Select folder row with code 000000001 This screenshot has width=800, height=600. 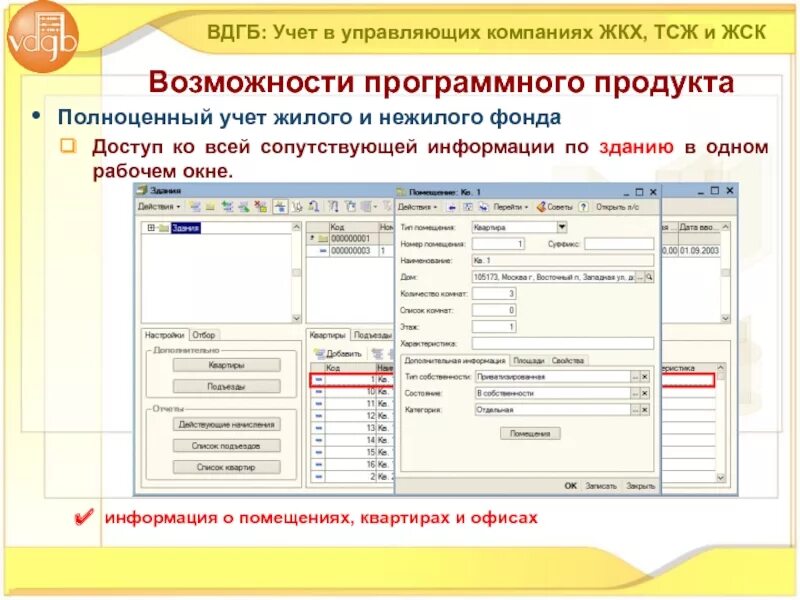[x=350, y=238]
